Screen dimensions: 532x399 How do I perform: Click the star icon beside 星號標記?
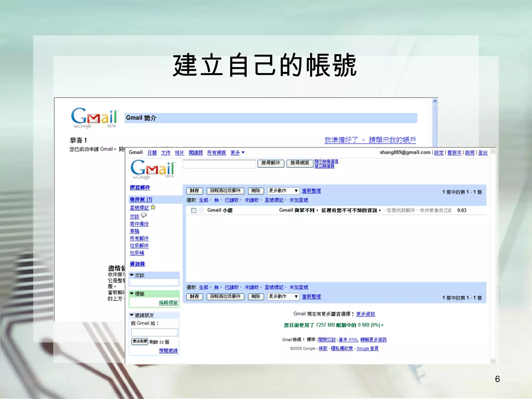click(153, 207)
